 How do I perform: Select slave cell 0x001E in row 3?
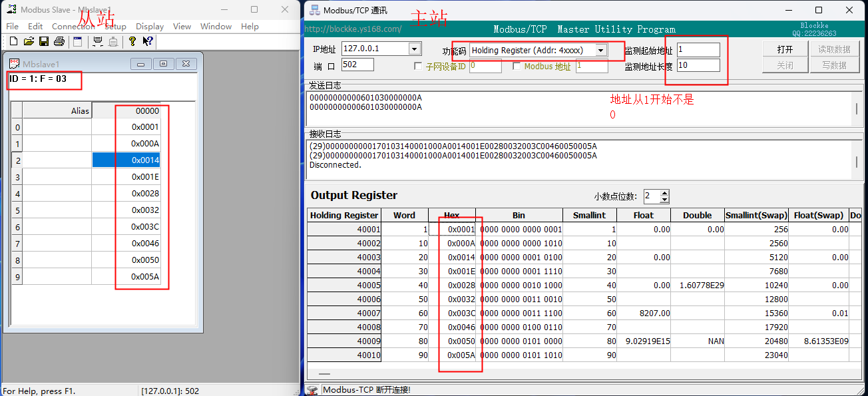[x=126, y=177]
